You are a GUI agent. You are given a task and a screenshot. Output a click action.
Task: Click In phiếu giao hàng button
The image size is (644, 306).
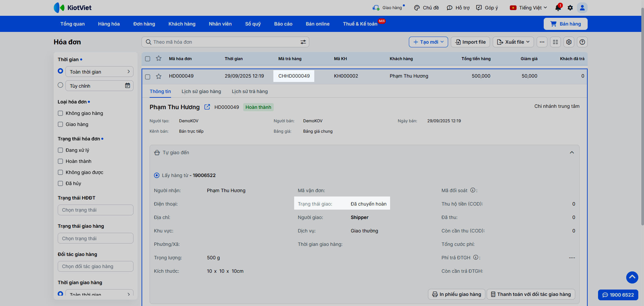[457, 294]
